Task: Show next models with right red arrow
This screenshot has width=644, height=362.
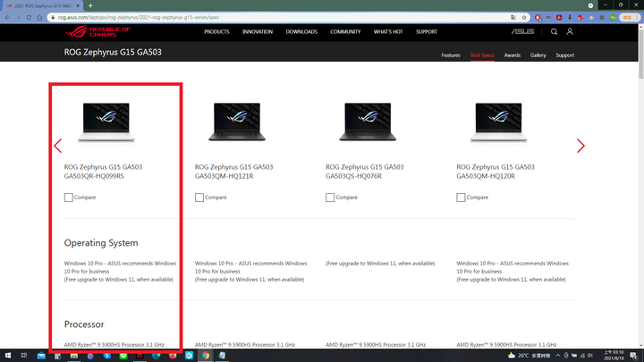Action: click(580, 146)
